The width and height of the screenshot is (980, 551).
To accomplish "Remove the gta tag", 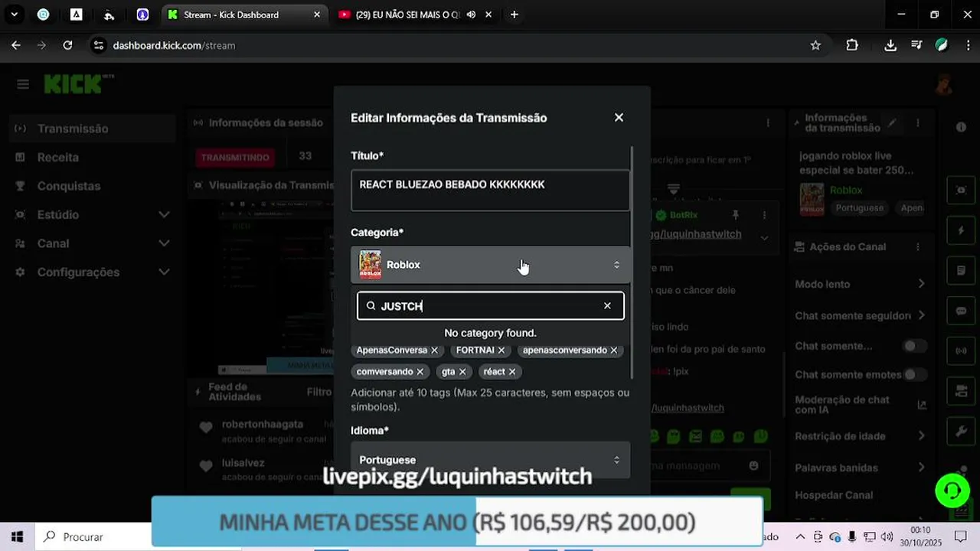I will pos(462,371).
